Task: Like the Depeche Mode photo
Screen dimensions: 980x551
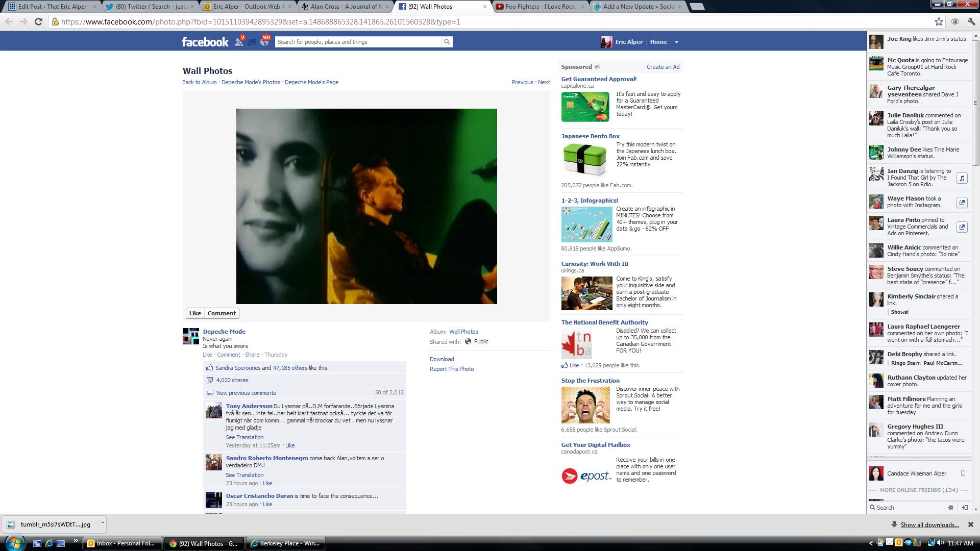Action: pyautogui.click(x=195, y=313)
